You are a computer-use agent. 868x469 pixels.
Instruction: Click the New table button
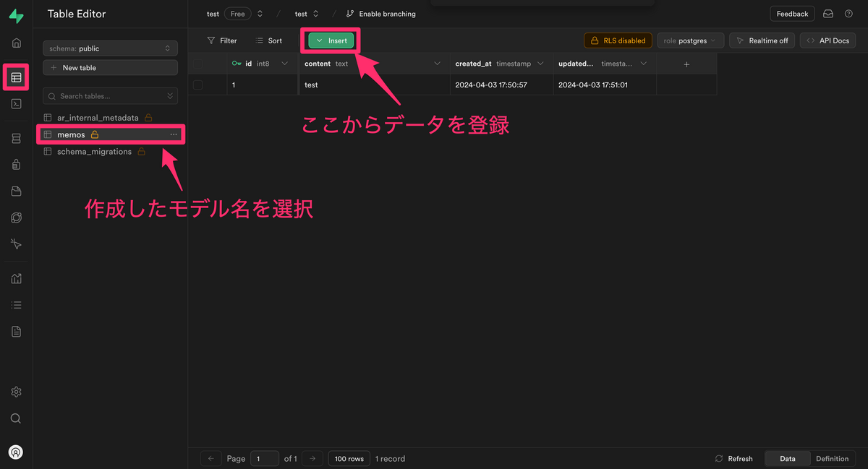pos(110,67)
